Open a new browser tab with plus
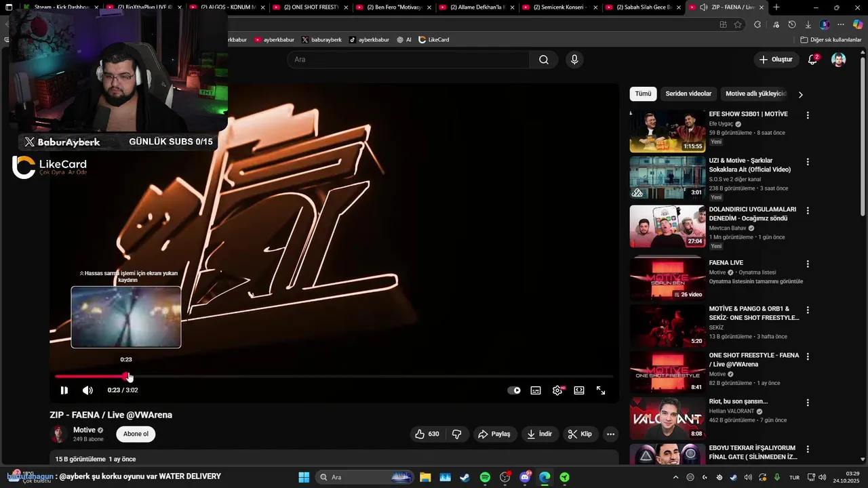The image size is (868, 488). (x=776, y=7)
